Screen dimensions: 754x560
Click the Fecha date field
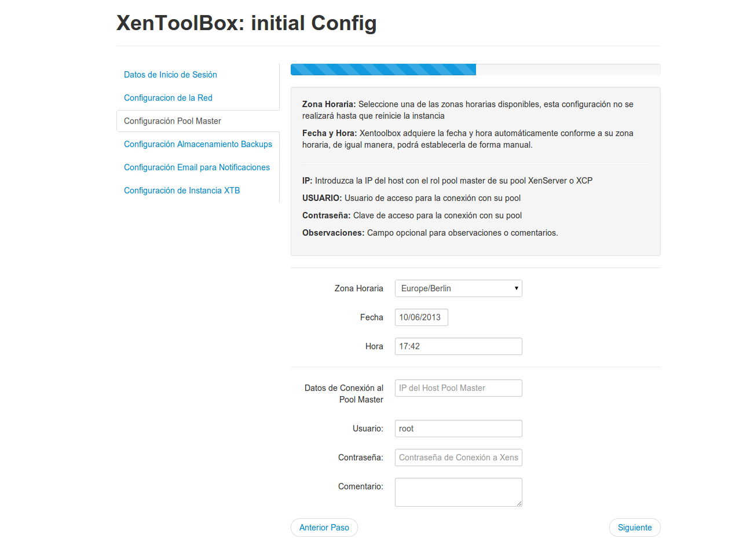click(421, 317)
